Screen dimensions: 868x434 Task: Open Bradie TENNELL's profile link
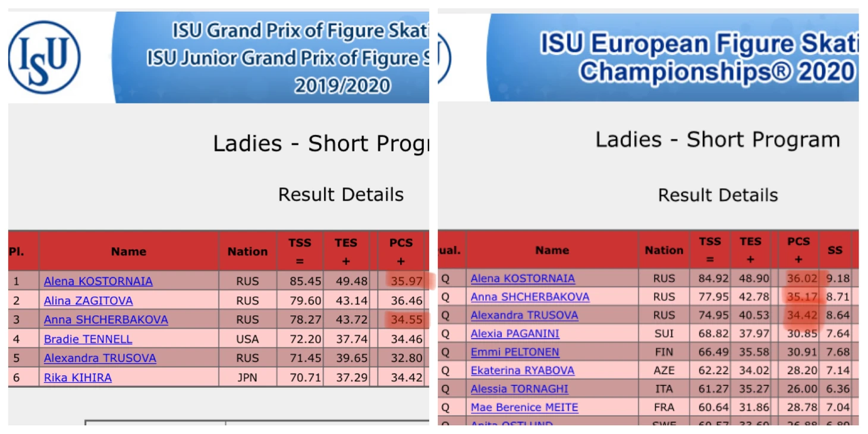[x=88, y=339]
